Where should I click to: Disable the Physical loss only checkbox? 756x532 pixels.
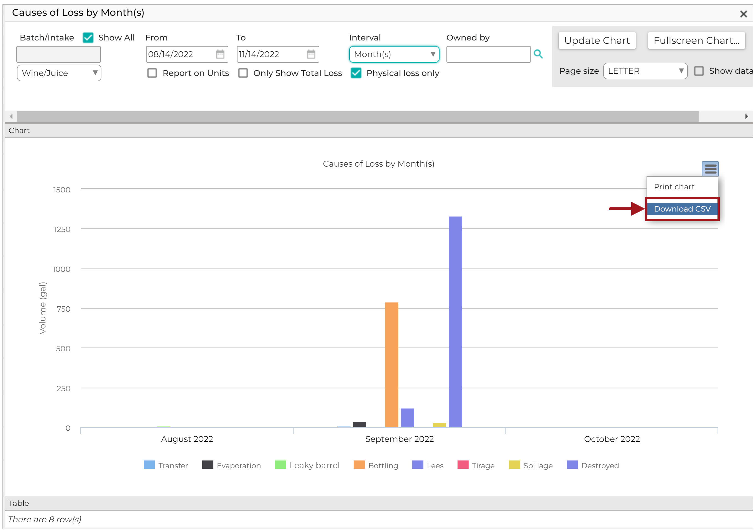click(x=356, y=73)
